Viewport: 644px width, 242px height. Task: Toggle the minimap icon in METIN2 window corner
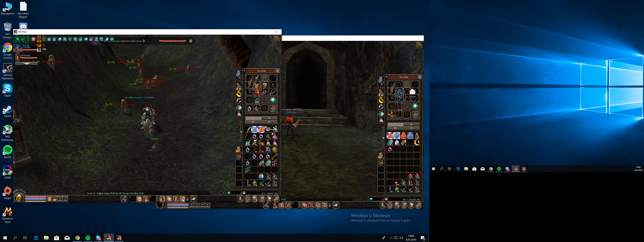[x=277, y=39]
